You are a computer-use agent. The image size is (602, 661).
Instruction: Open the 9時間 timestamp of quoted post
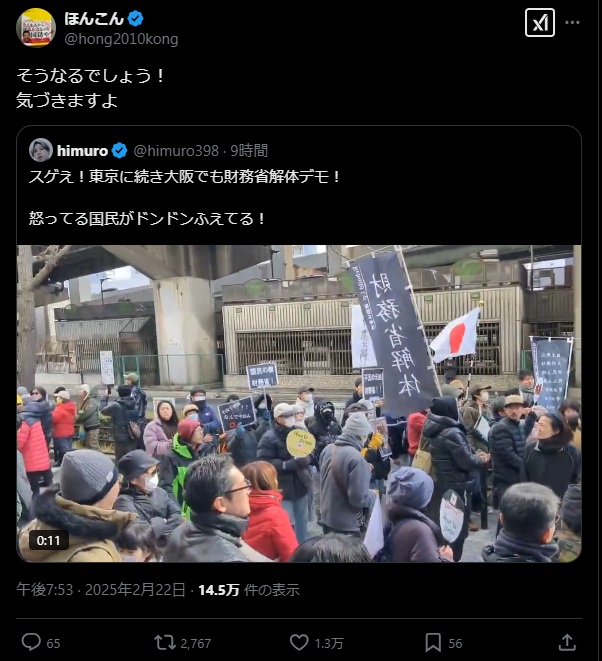(249, 150)
